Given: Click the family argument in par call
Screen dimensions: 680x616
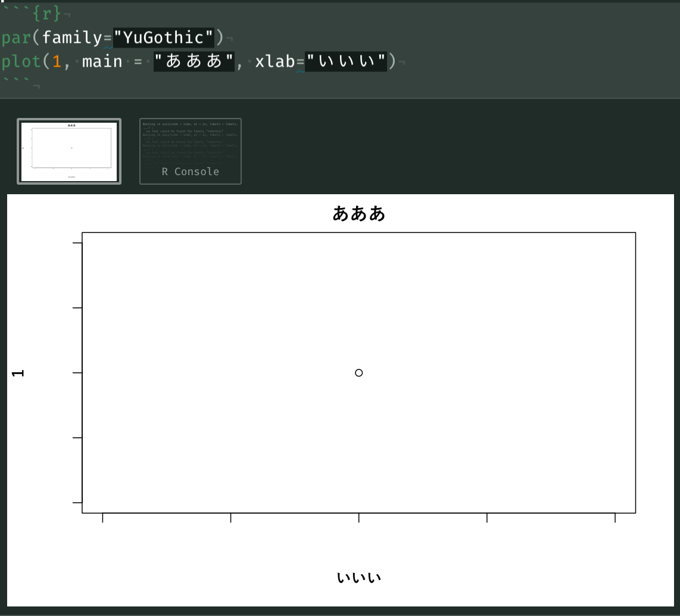Looking at the screenshot, I should click(x=72, y=38).
